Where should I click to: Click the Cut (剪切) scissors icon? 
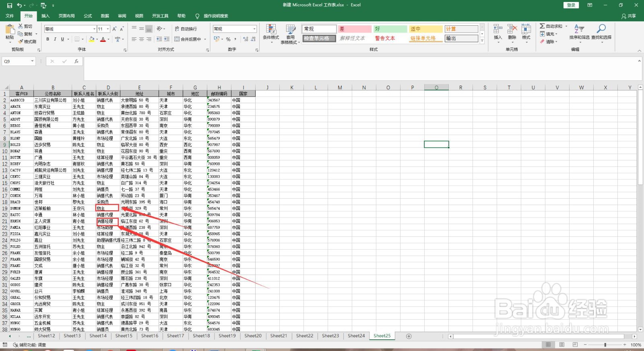pyautogui.click(x=21, y=26)
